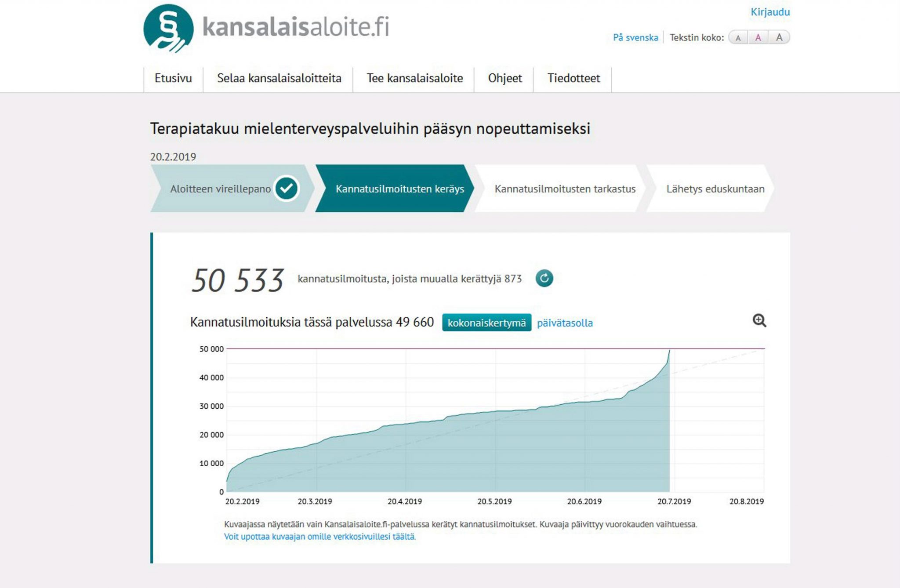Click the kansalaisaloite.fi section-sign logo

168,28
